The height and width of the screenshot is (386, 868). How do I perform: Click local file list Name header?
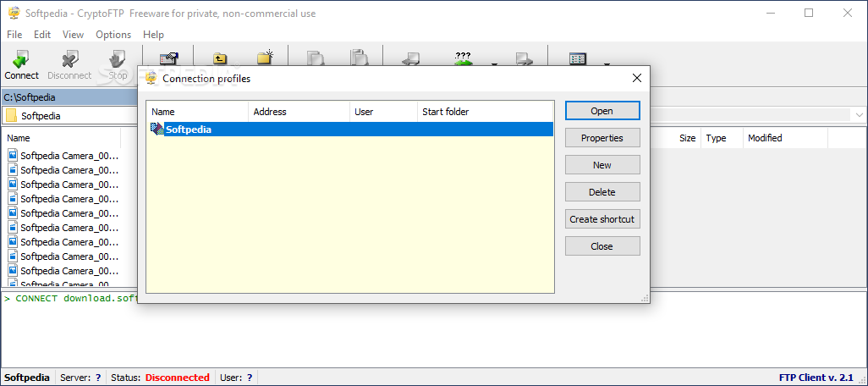point(61,138)
